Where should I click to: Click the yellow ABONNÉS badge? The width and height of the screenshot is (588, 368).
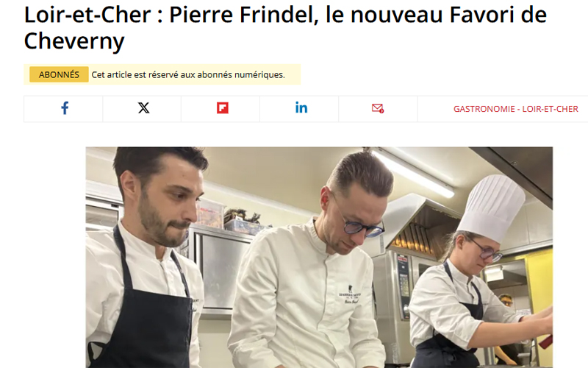pyautogui.click(x=59, y=75)
